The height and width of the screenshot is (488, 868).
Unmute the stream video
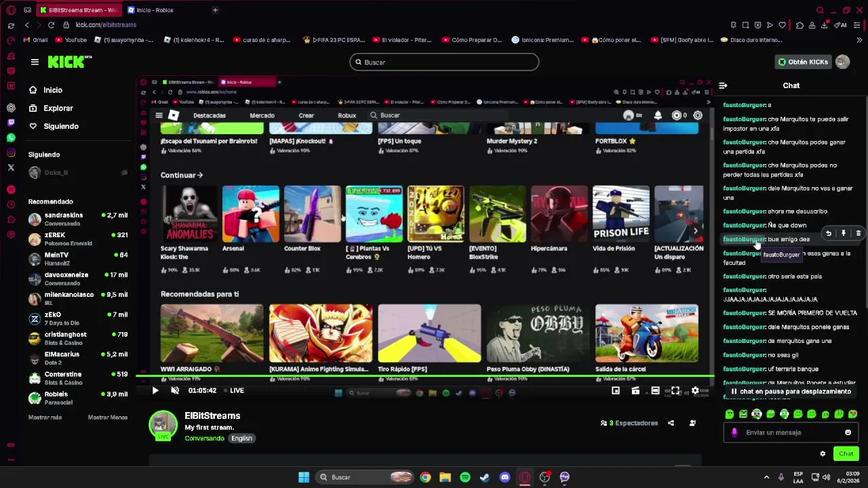pyautogui.click(x=175, y=391)
